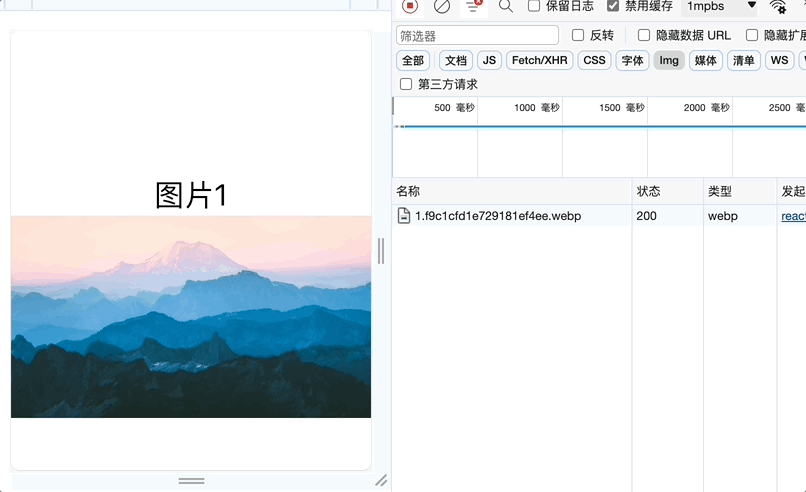Toggle 反转 checkbox

click(x=578, y=35)
